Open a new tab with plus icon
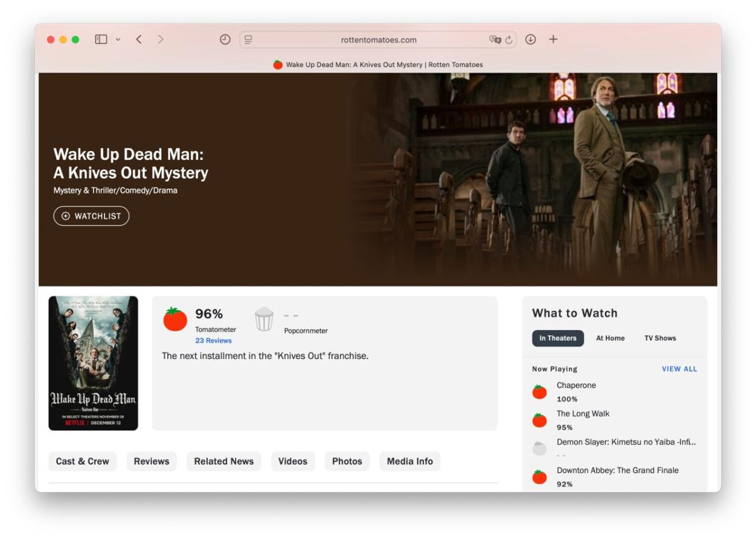This screenshot has height=538, width=756. click(x=553, y=40)
